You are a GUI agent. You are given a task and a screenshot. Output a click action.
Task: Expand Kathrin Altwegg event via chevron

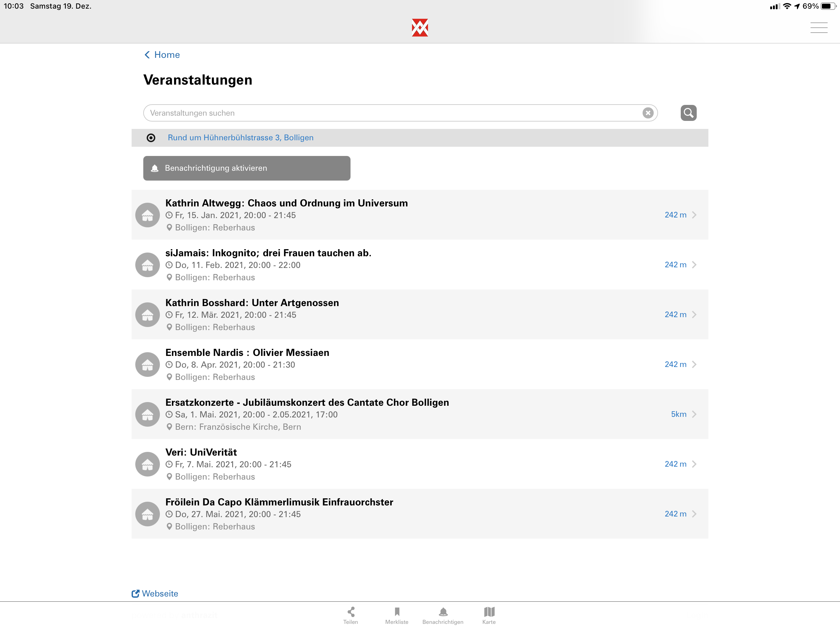694,215
